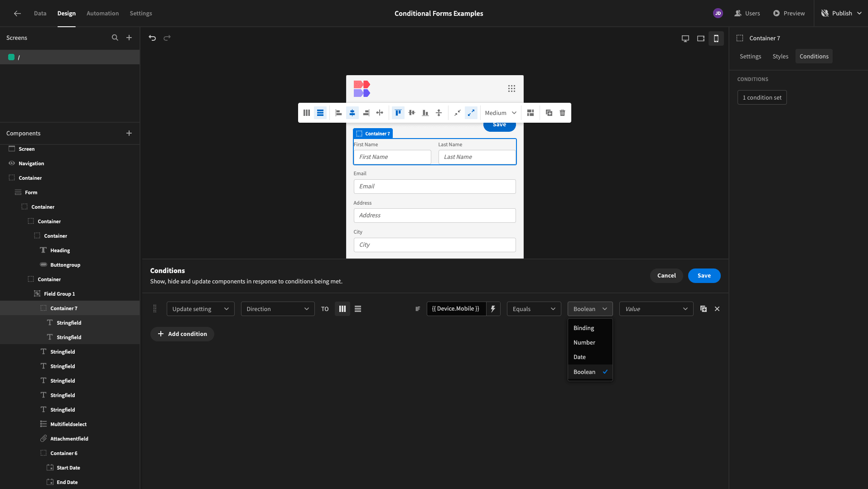Click the back arrow icon

pyautogui.click(x=17, y=13)
